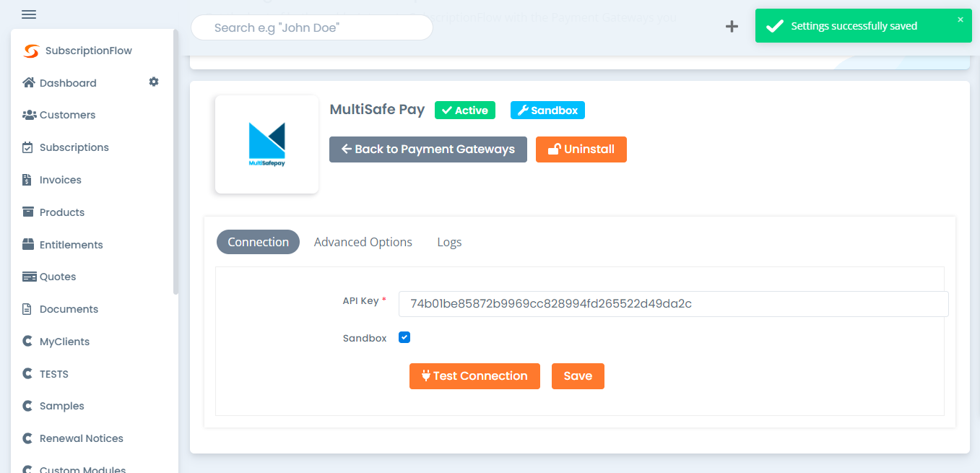The height and width of the screenshot is (473, 980).
Task: Open Samples in sidebar
Action: tap(62, 406)
